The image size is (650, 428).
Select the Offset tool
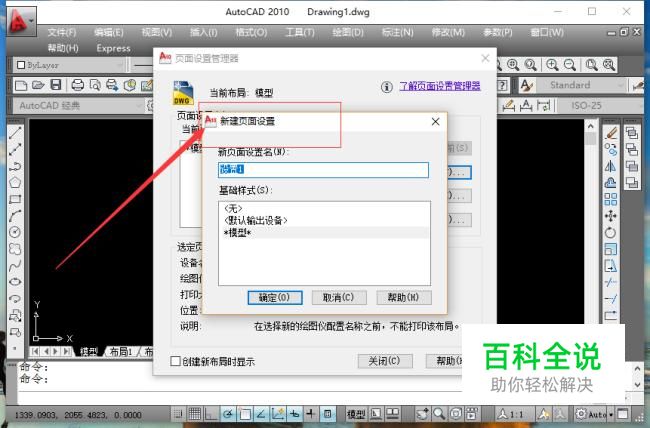(x=611, y=182)
